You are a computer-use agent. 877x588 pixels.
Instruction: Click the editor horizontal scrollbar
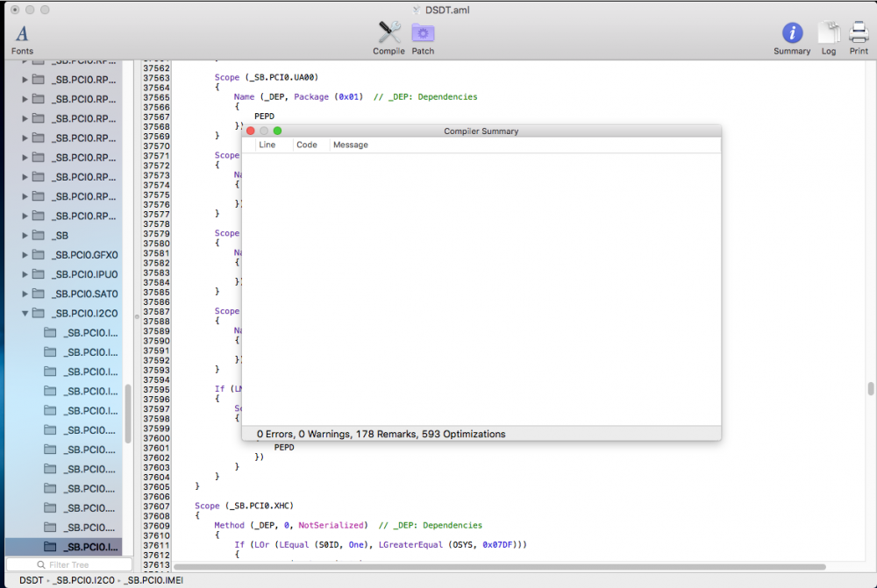pos(500,567)
